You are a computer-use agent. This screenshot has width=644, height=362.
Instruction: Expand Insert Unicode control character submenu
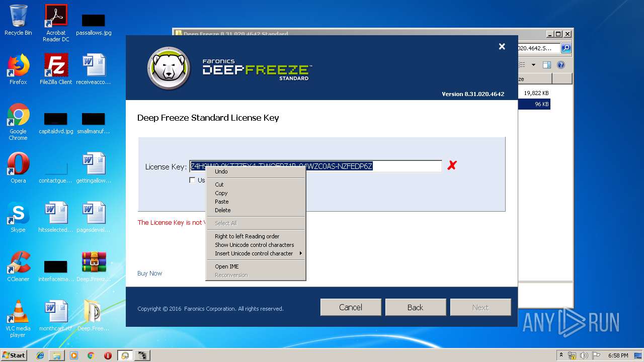click(x=256, y=253)
